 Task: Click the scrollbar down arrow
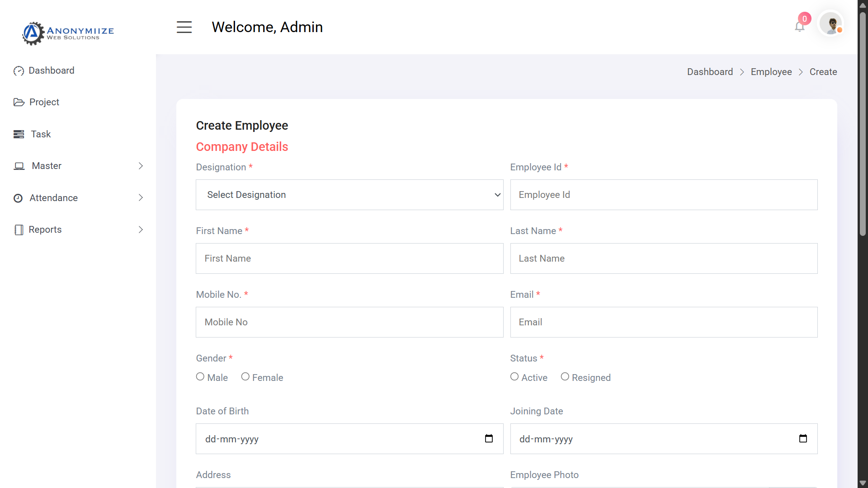pyautogui.click(x=863, y=483)
